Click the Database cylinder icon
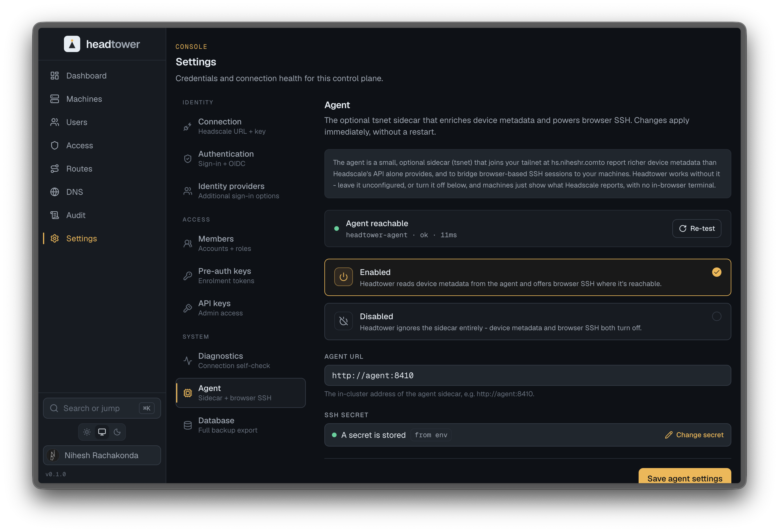 click(188, 425)
